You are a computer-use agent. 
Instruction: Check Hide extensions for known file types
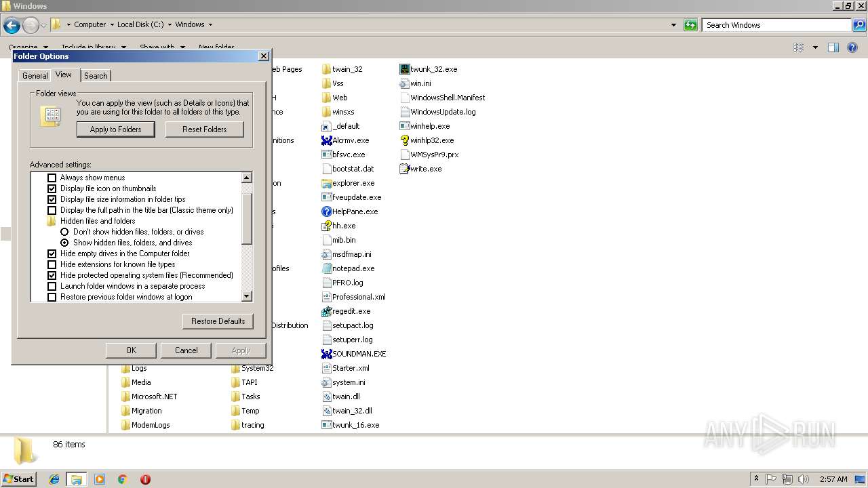coord(52,264)
